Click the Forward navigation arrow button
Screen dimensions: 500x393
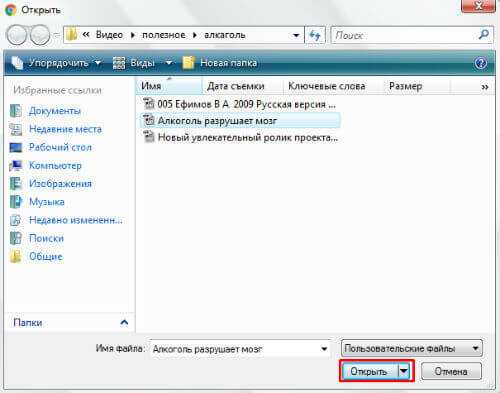(40, 35)
